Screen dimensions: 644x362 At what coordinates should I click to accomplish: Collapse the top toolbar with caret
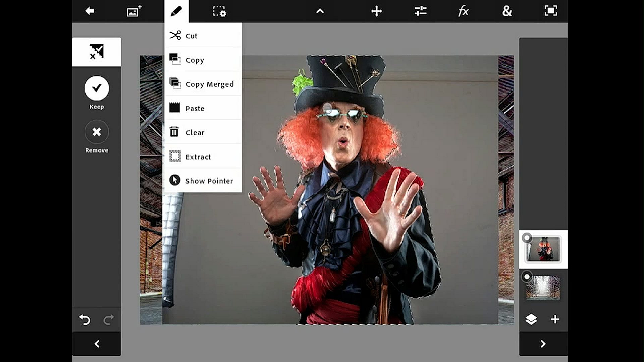pos(320,11)
